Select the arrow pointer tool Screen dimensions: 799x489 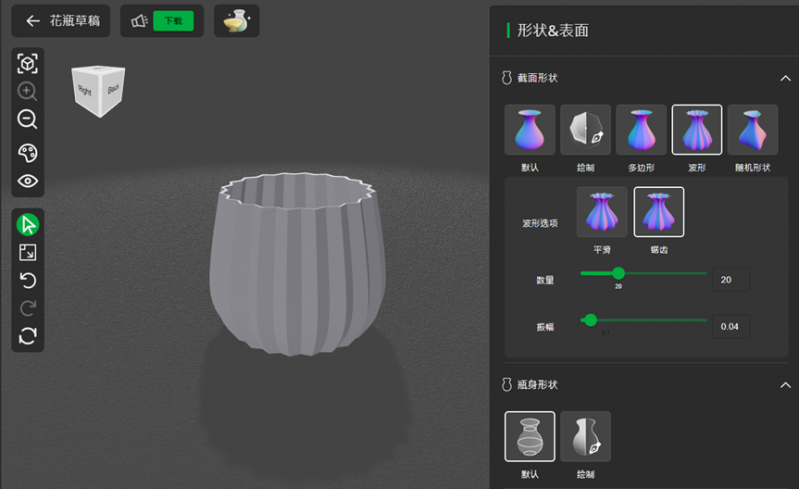point(28,225)
